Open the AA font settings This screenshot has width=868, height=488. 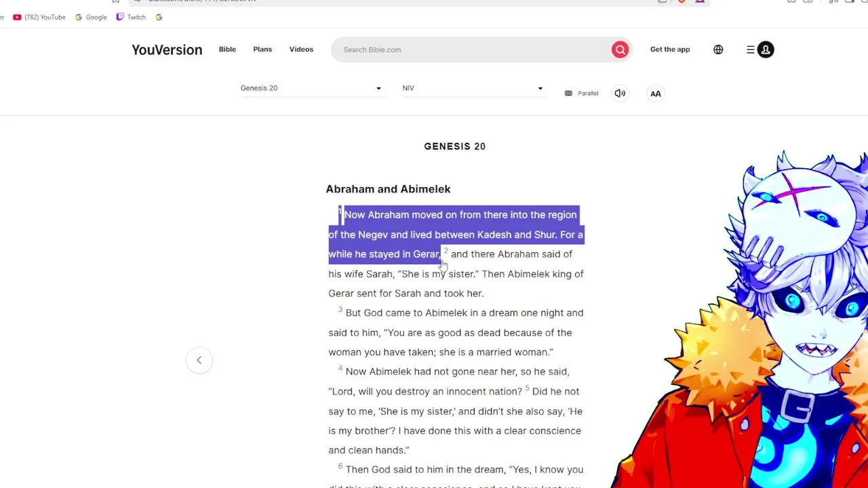point(656,94)
